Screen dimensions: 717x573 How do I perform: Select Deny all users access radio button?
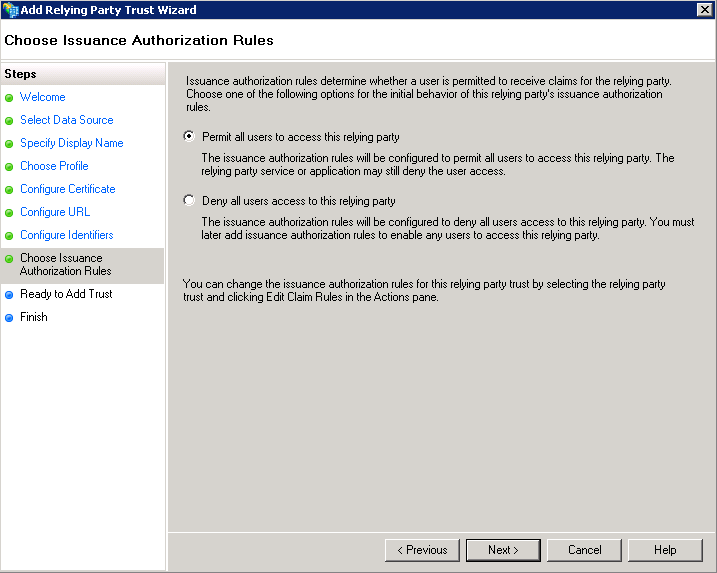190,201
